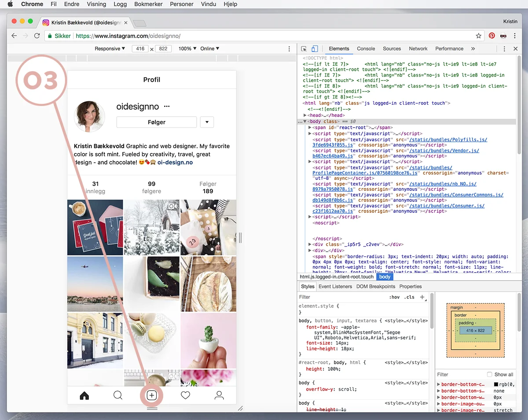
Task: Click the black border-bottom color swatch
Action: point(496,384)
